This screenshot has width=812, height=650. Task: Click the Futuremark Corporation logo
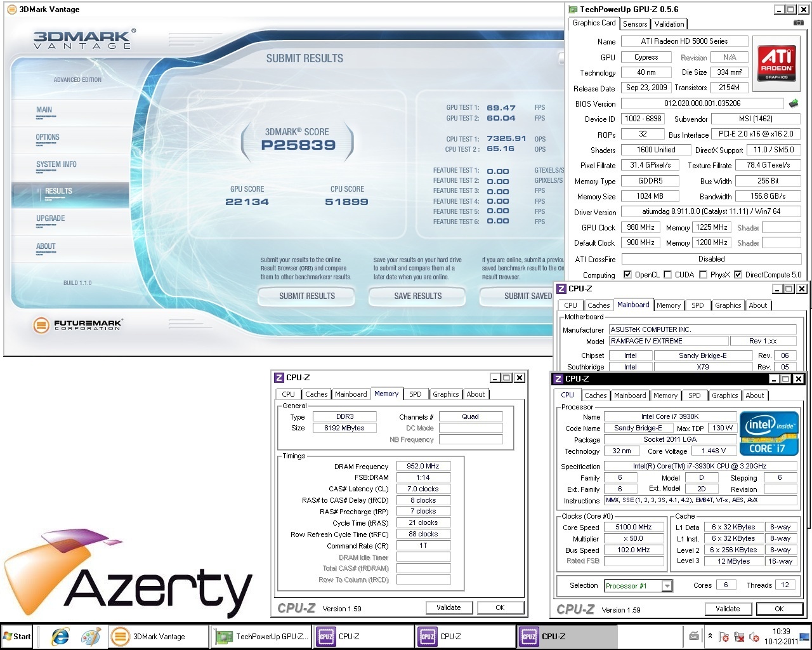point(77,326)
